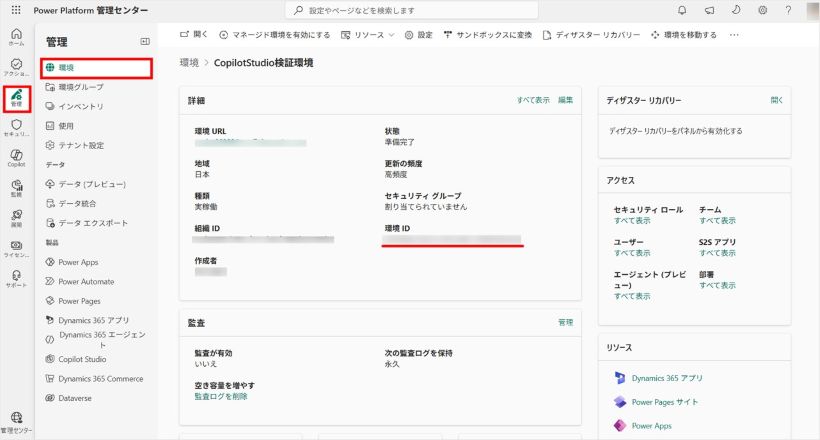Select the Manage rail icon
Screen dimensions: 820x440
(x=17, y=98)
